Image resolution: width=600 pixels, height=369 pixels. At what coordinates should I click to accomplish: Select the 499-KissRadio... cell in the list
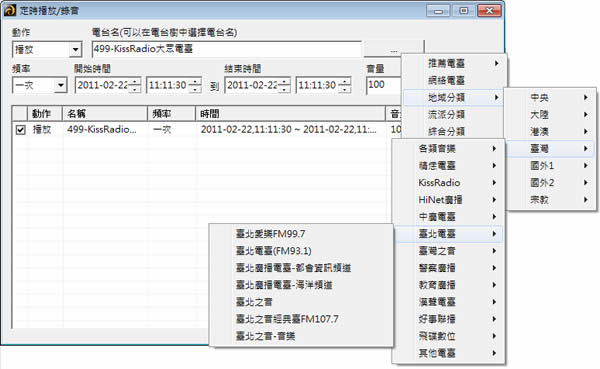click(x=102, y=129)
